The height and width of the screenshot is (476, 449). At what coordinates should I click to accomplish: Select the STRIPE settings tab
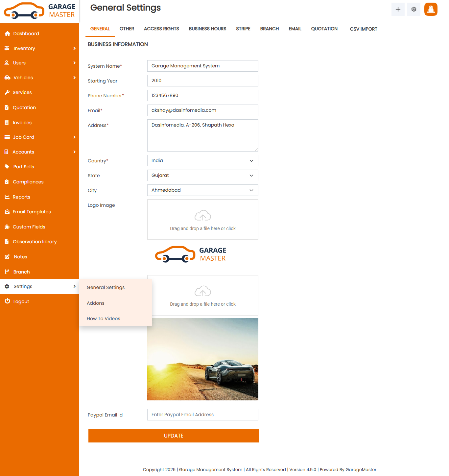click(243, 29)
